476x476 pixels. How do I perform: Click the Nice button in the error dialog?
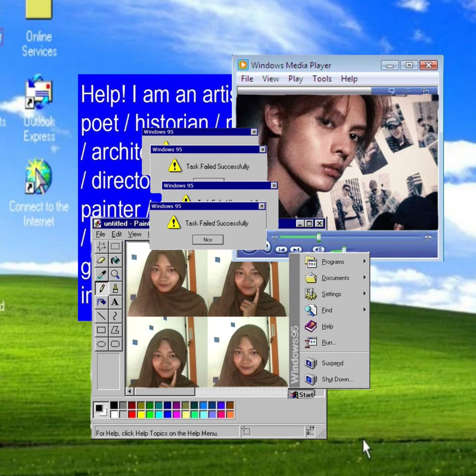208,239
